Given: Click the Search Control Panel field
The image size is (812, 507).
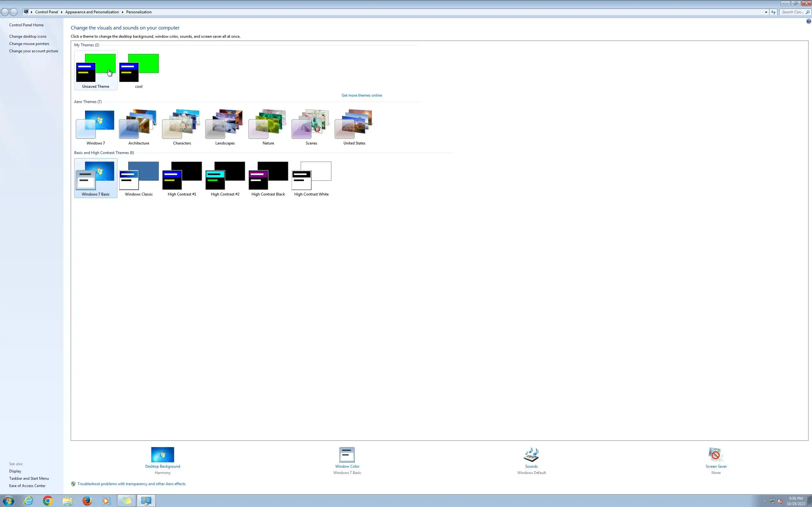Looking at the screenshot, I should point(792,12).
